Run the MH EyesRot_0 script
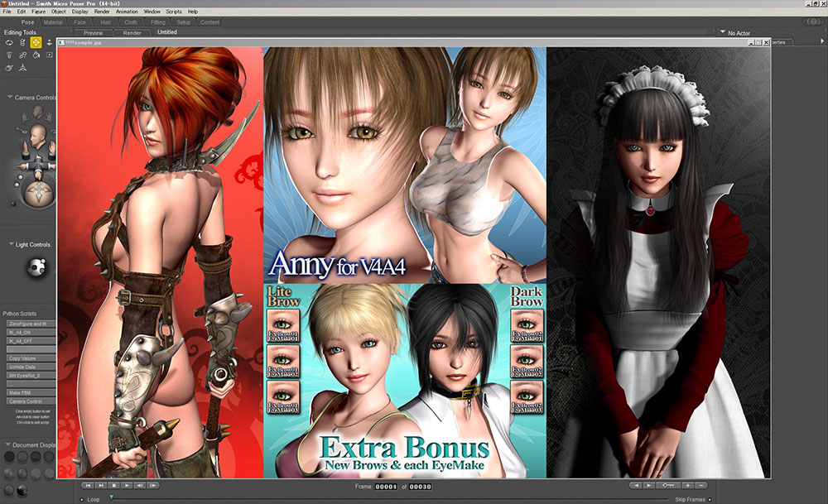Image resolution: width=828 pixels, height=504 pixels. pyautogui.click(x=31, y=375)
